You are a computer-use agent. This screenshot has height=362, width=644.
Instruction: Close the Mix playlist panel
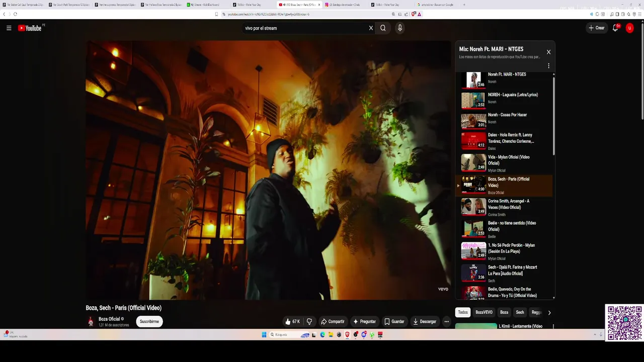click(x=548, y=52)
